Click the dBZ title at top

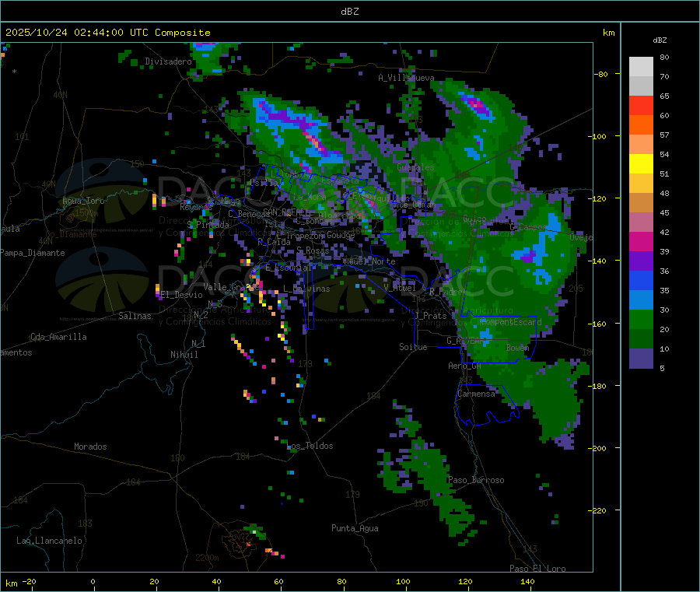tap(349, 11)
